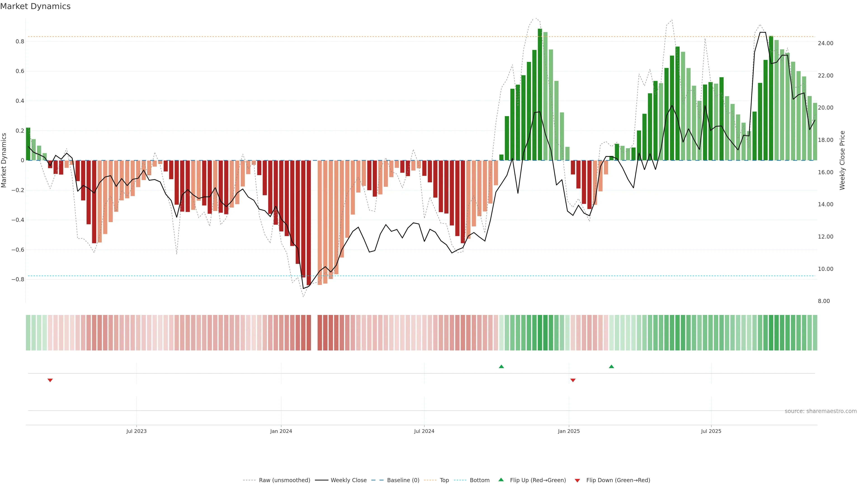The width and height of the screenshot is (868, 488).
Task: Click the Weekly Close Price axis title
Action: 842,160
